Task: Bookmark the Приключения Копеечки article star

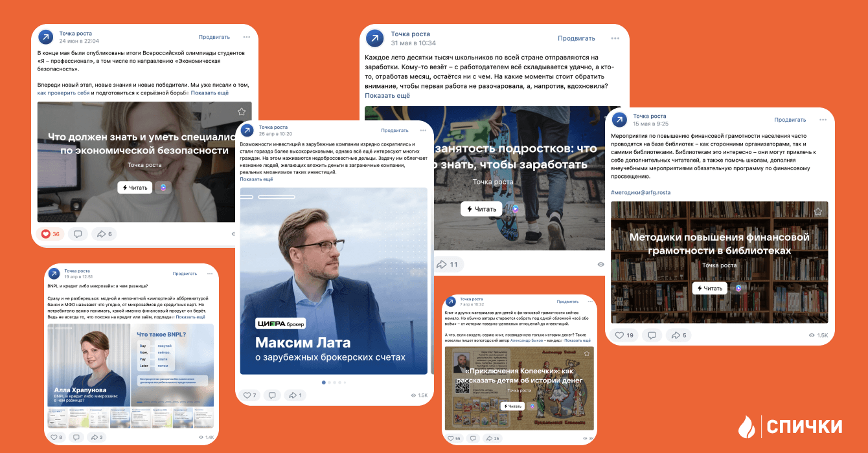Action: pyautogui.click(x=587, y=353)
